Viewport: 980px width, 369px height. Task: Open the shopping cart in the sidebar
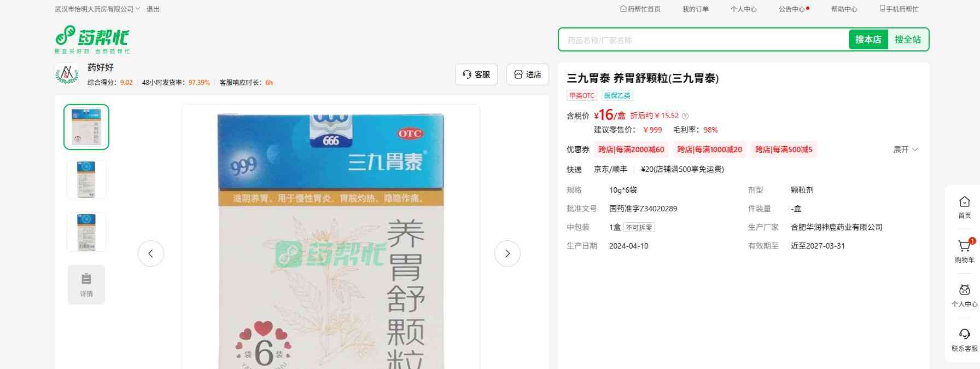(x=964, y=247)
